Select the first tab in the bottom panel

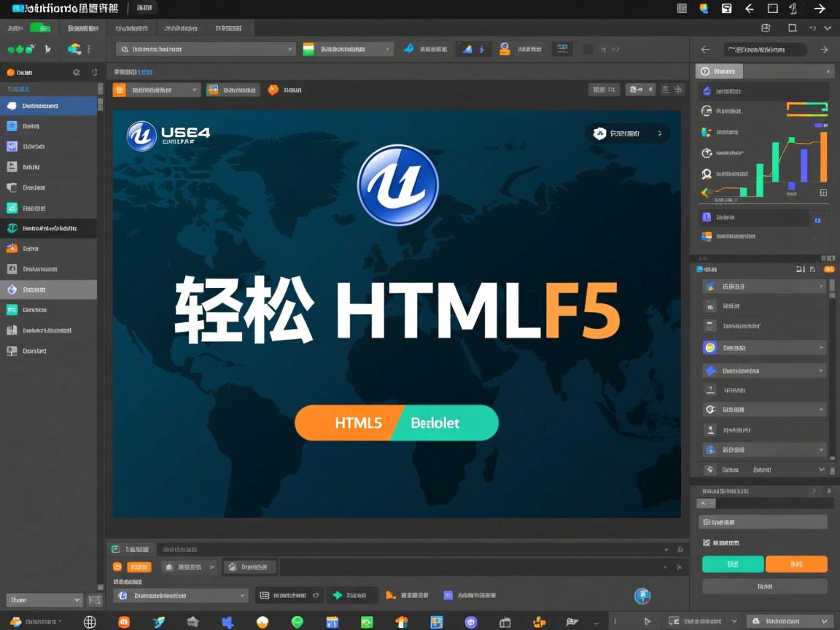[x=131, y=548]
